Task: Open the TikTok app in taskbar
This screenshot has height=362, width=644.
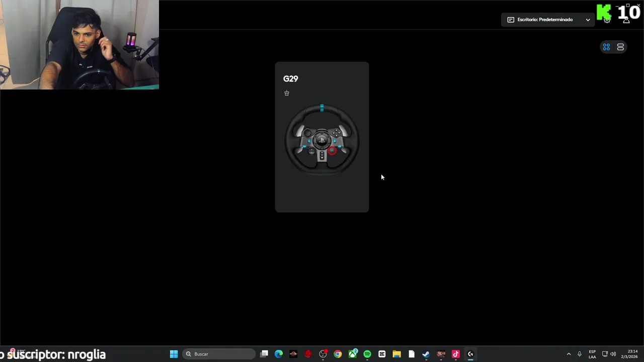Action: [456, 354]
